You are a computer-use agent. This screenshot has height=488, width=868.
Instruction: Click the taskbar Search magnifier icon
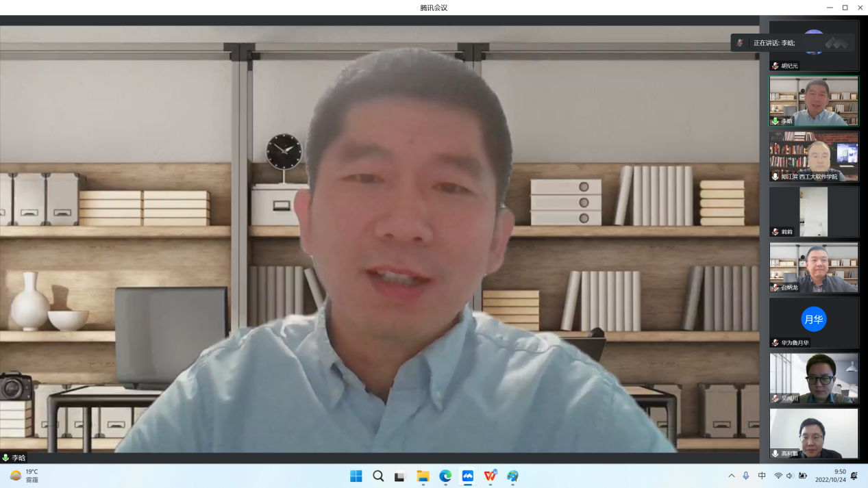378,476
